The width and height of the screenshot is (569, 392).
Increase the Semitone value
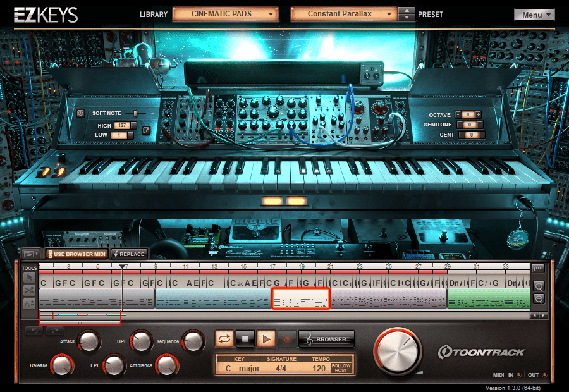tap(480, 125)
